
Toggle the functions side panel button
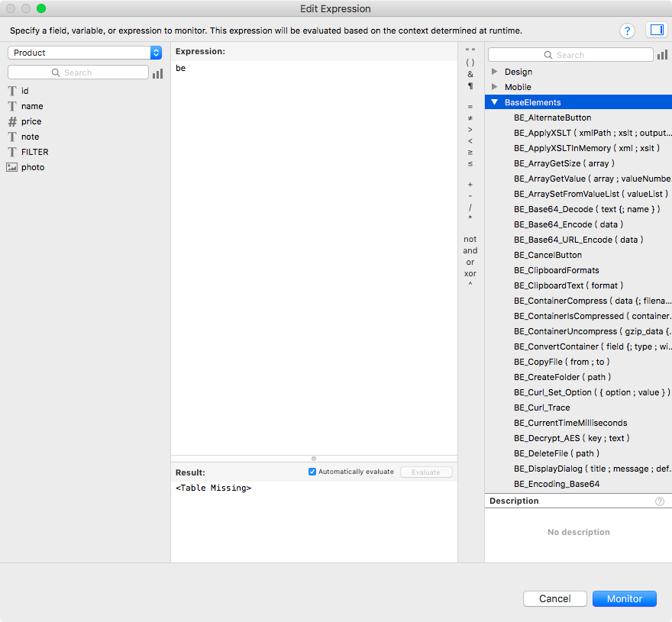coord(657,30)
